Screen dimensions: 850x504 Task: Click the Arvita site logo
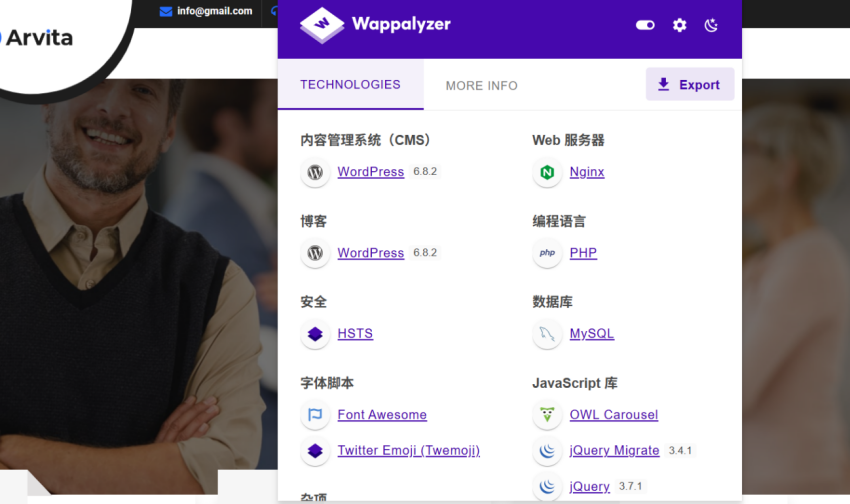pos(37,38)
